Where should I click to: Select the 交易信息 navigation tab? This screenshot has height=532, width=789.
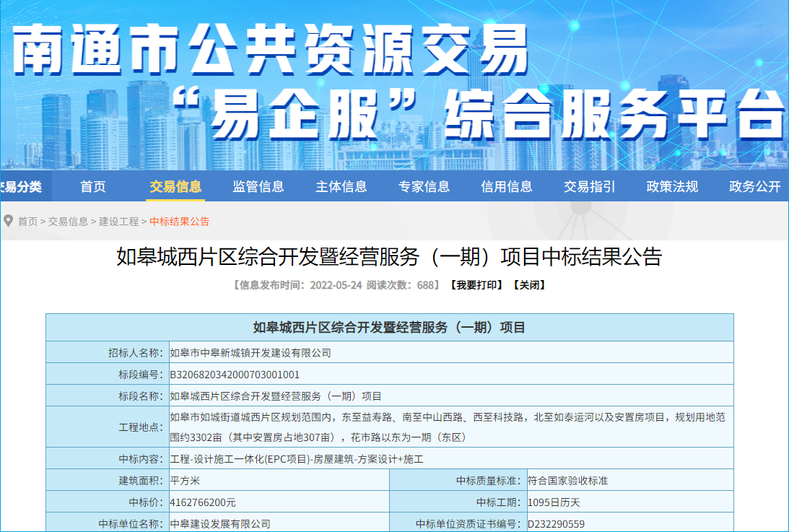coord(175,187)
